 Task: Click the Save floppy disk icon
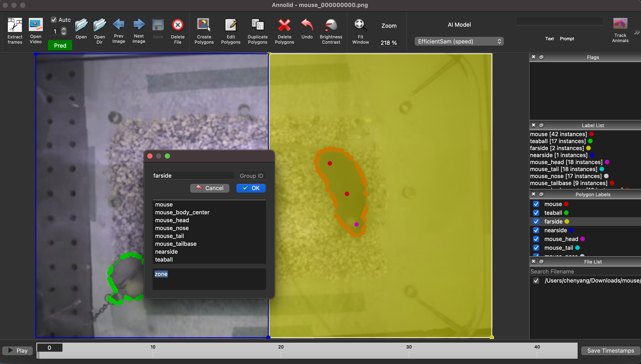(x=158, y=25)
